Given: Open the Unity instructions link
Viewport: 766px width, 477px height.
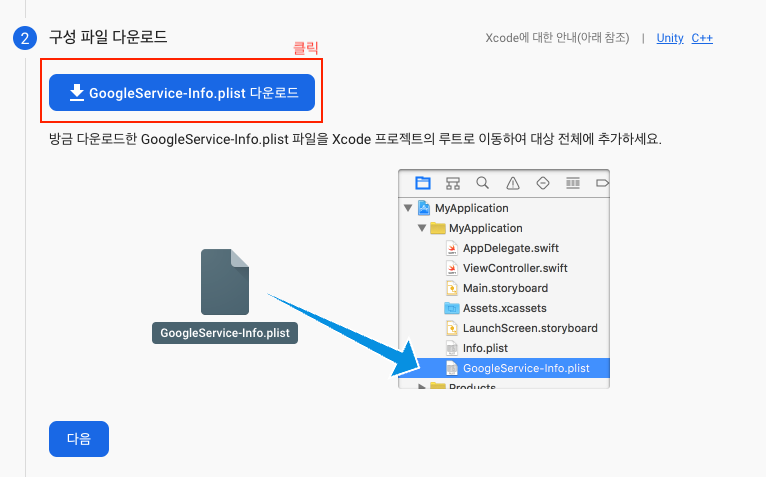Looking at the screenshot, I should tap(670, 38).
